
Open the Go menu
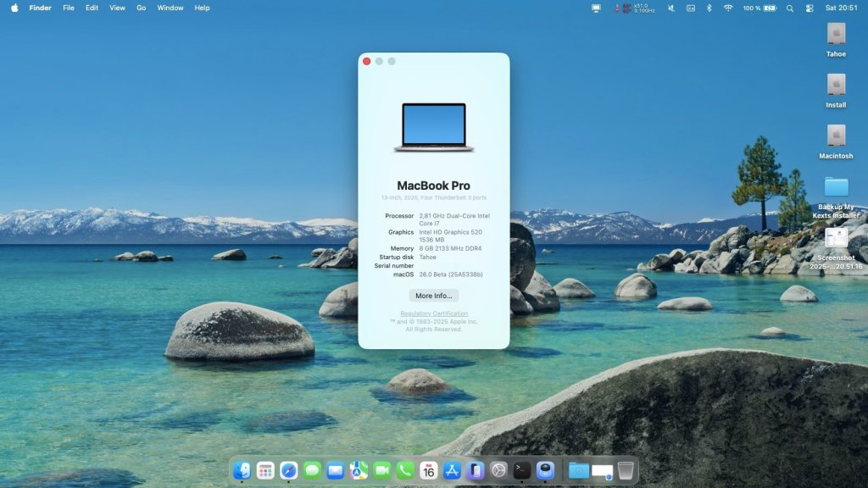tap(141, 8)
